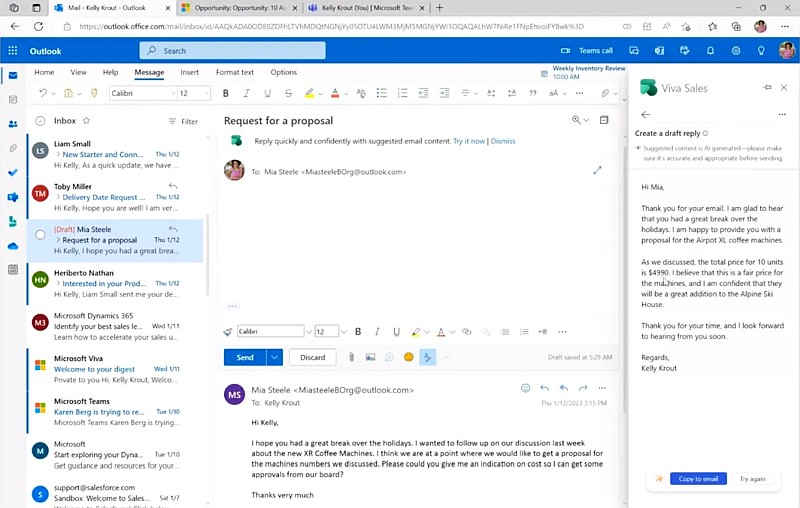
Task: Open the Outlook app launcher grid
Action: (x=13, y=50)
